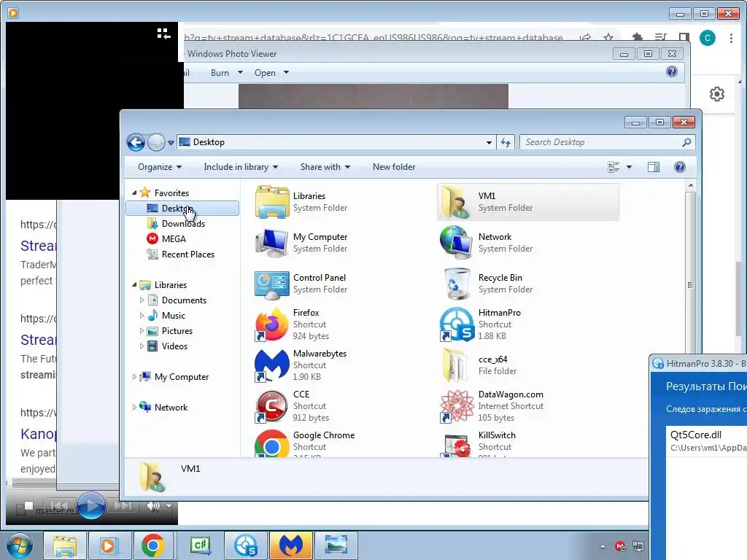The image size is (747, 560).
Task: Toggle the preview pane button
Action: point(653,167)
